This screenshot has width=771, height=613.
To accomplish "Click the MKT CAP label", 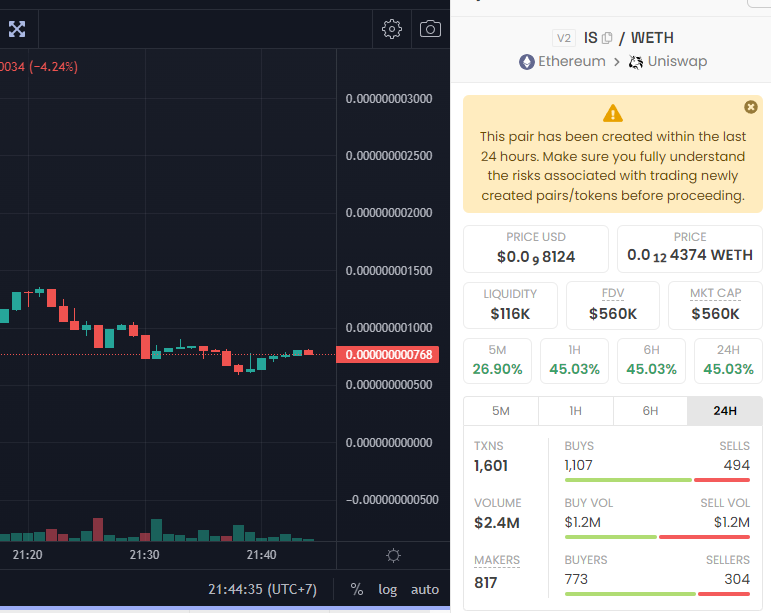I will [715, 293].
